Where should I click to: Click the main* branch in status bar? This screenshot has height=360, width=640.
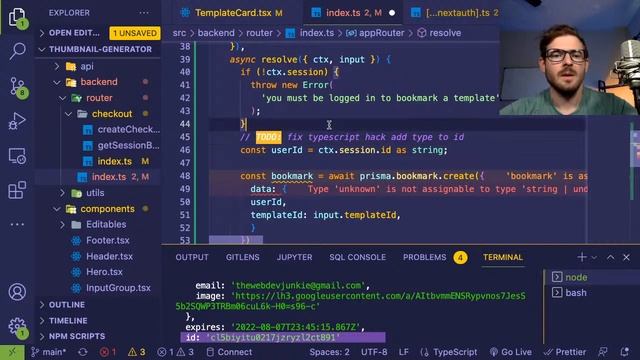tap(48, 352)
